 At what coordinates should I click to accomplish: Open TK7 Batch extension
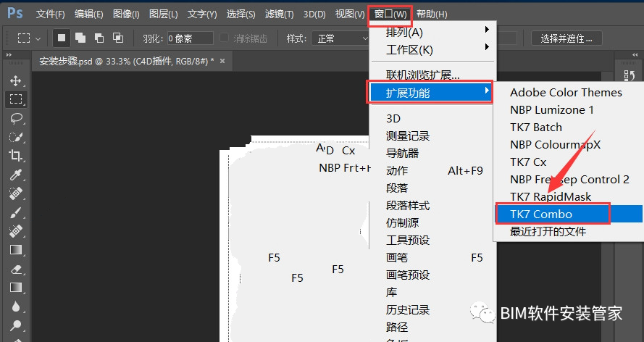coord(568,128)
